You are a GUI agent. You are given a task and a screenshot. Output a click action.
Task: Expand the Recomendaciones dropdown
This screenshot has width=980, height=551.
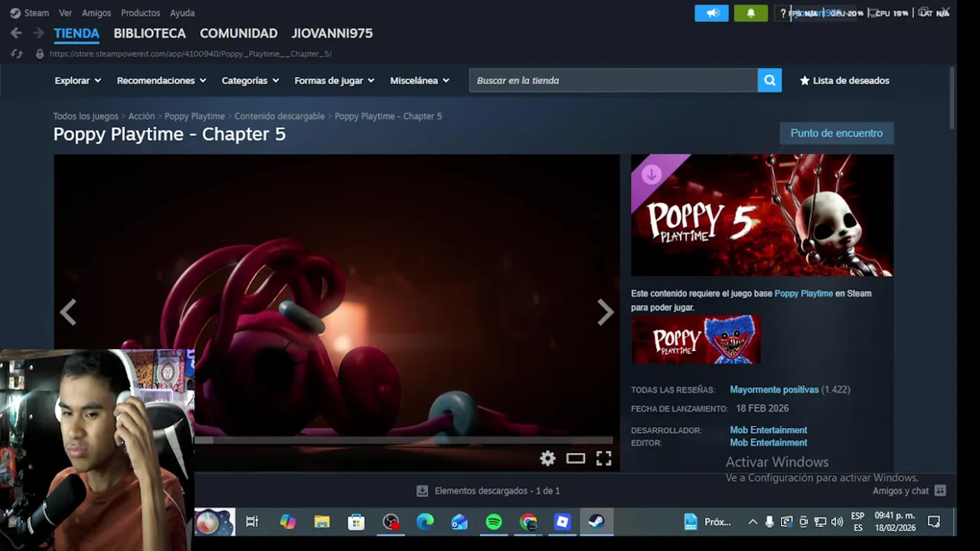pyautogui.click(x=162, y=80)
